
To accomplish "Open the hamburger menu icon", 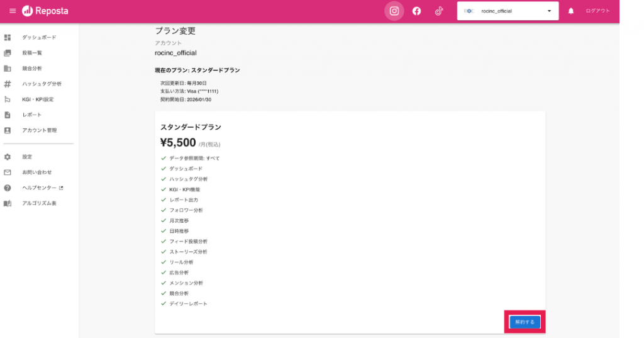I will (13, 11).
